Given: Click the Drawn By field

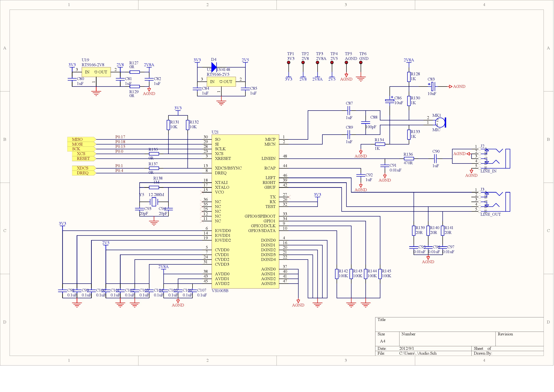Looking at the screenshot, I should pos(508,353).
